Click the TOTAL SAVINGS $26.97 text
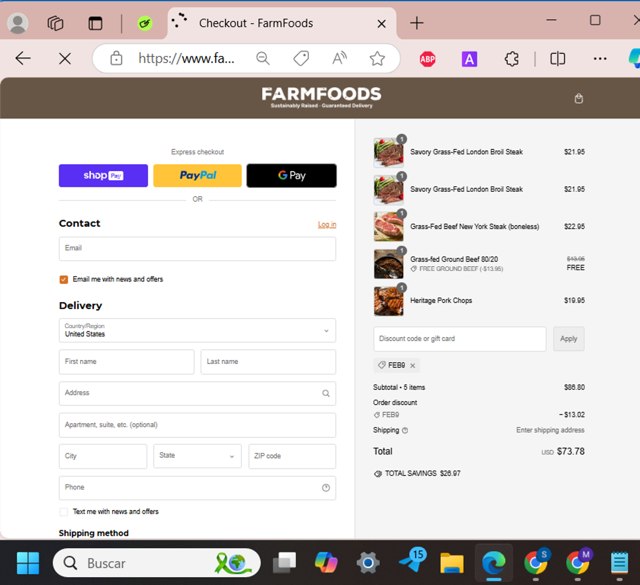This screenshot has width=640, height=585. pyautogui.click(x=422, y=474)
